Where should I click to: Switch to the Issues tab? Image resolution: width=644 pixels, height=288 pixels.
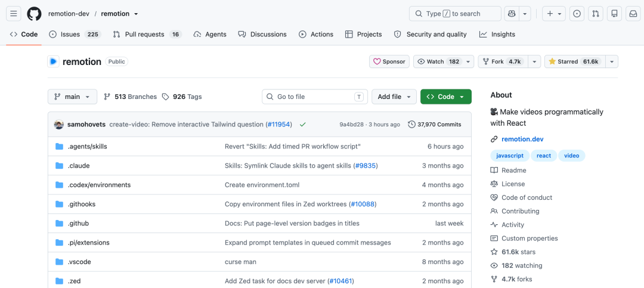click(75, 35)
